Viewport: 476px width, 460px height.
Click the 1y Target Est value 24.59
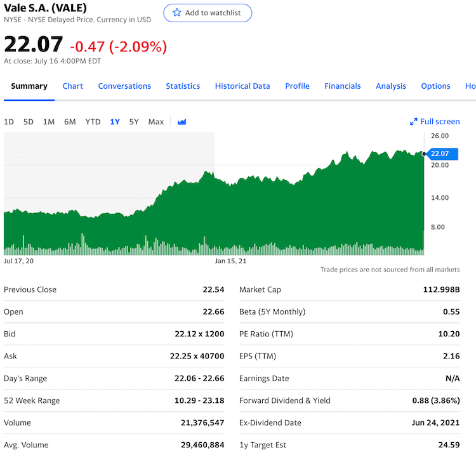[x=449, y=445]
